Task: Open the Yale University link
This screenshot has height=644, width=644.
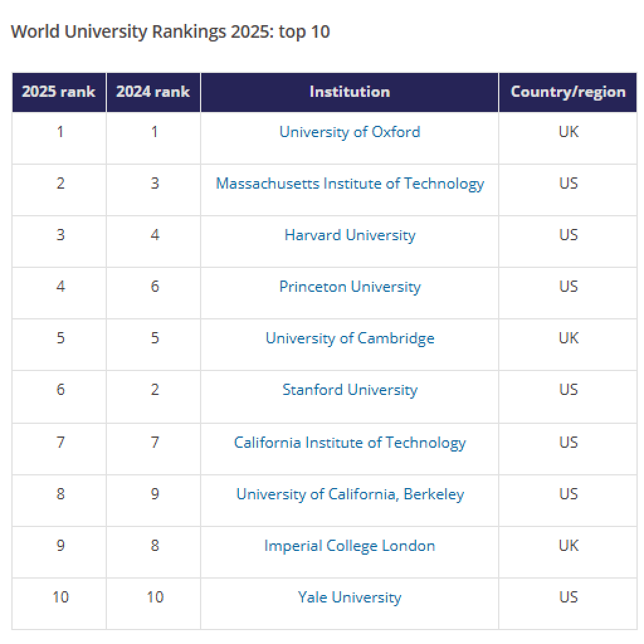Action: click(x=350, y=597)
